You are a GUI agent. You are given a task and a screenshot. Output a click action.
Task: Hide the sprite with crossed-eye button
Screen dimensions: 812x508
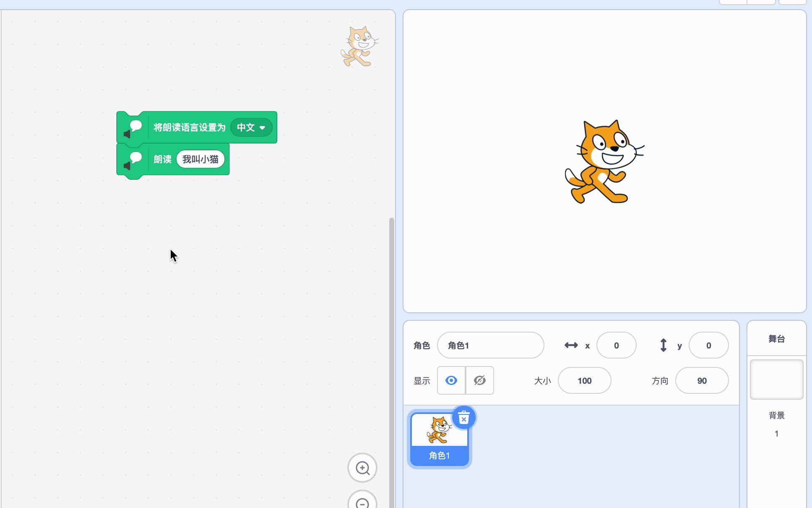tap(480, 380)
